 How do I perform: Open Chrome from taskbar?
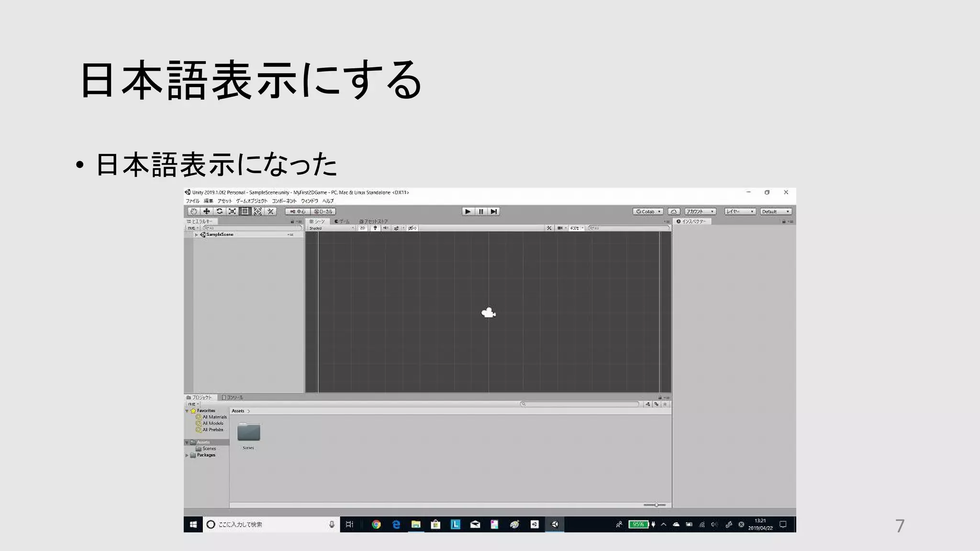pos(376,525)
